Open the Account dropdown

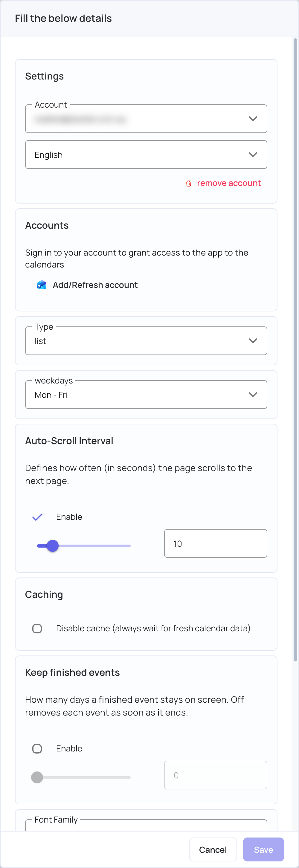point(146,119)
